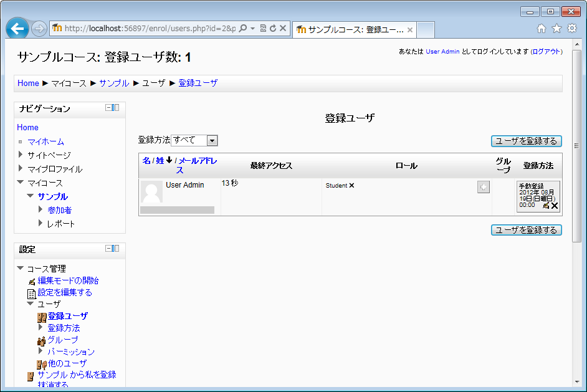
Task: Click the unenrol X icon in 登録方法 column
Action: (555, 205)
